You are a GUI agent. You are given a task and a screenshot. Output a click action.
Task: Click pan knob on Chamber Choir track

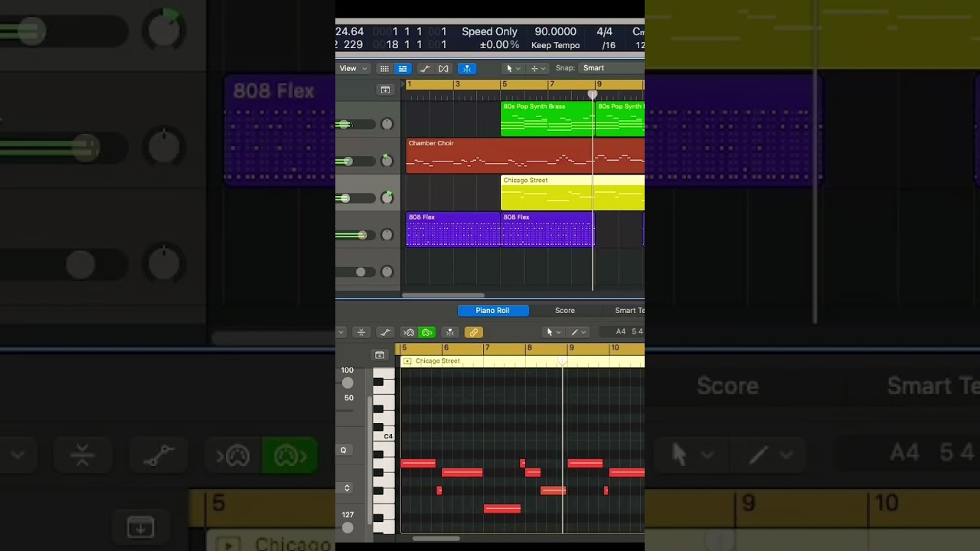pyautogui.click(x=387, y=161)
